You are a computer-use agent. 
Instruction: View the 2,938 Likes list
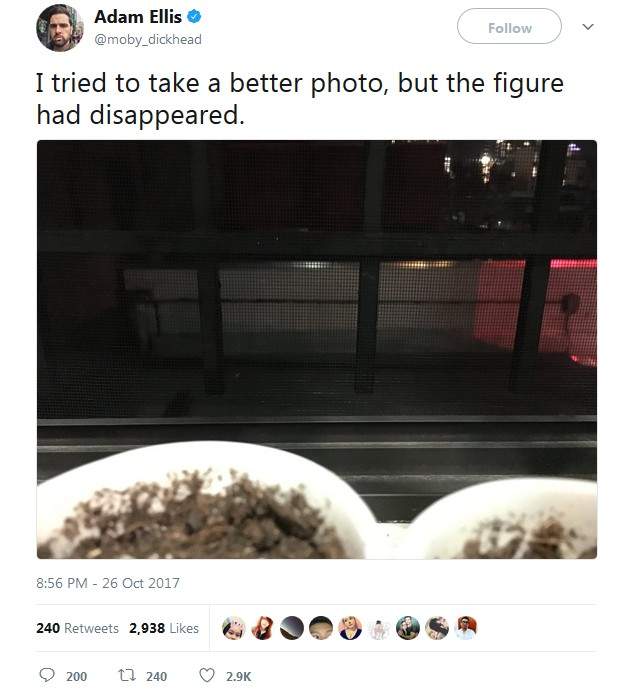(x=164, y=628)
